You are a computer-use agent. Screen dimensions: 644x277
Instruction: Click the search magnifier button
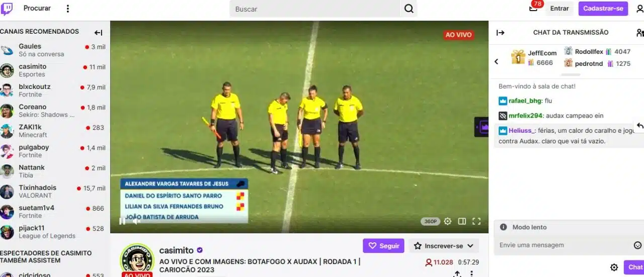(x=409, y=9)
